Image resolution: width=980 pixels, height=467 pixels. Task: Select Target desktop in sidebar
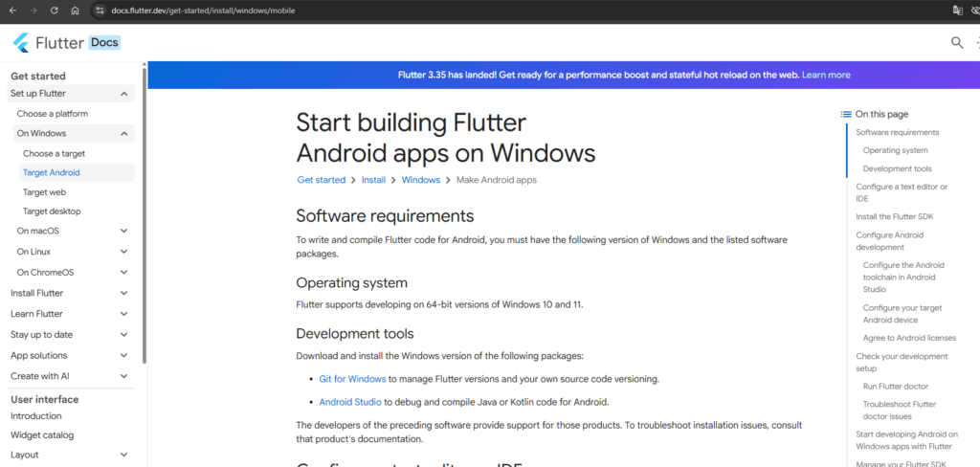[52, 211]
